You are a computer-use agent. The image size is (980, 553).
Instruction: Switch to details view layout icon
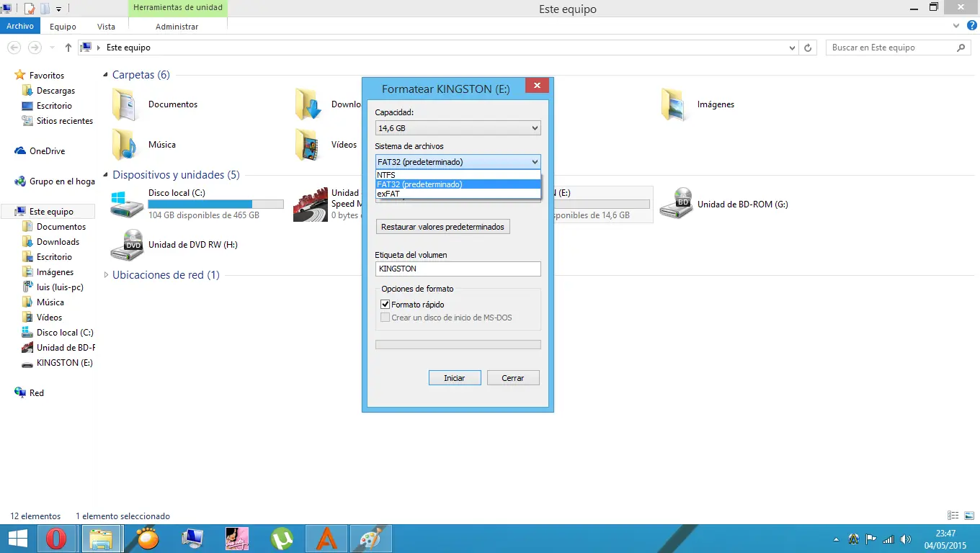pyautogui.click(x=954, y=516)
